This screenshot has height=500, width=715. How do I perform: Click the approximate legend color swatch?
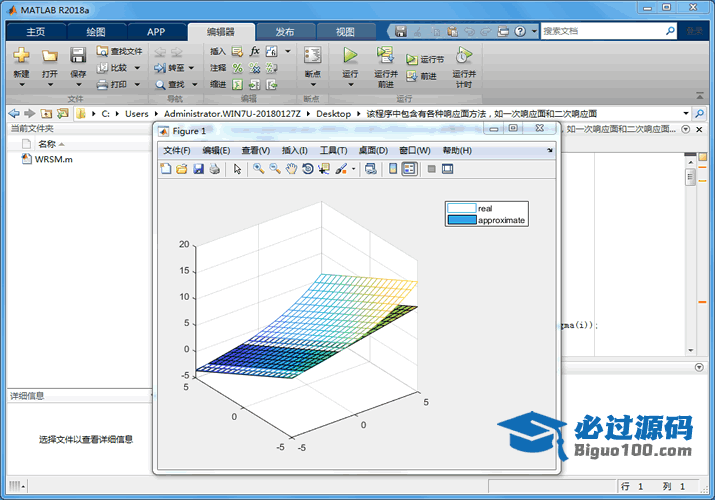pyautogui.click(x=461, y=220)
